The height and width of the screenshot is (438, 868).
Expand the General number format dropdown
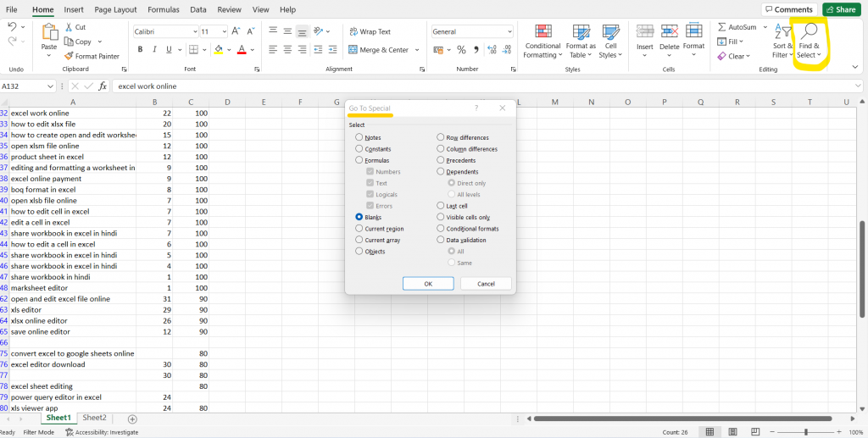509,31
